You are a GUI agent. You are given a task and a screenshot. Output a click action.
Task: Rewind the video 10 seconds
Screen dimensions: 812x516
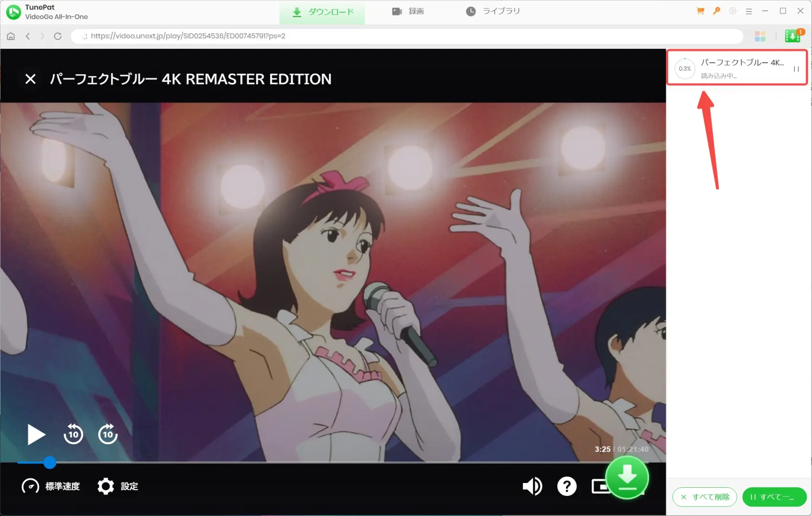[x=73, y=434]
